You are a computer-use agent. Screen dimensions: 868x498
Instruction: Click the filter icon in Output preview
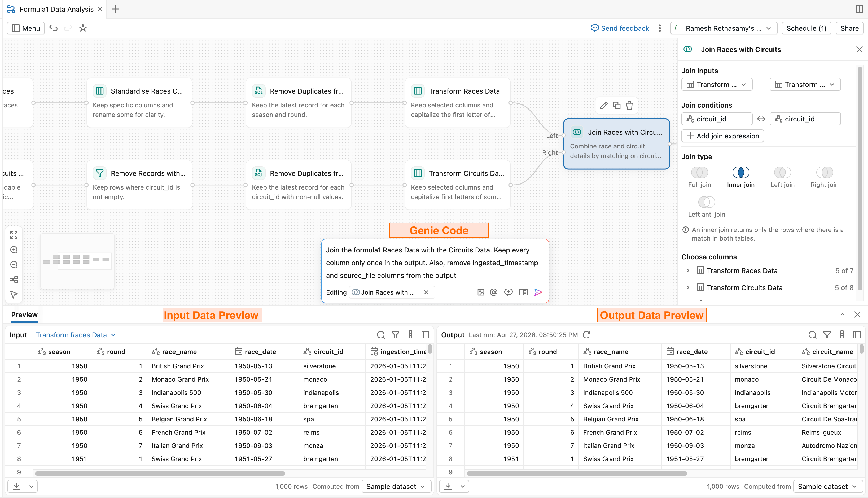[x=827, y=335]
